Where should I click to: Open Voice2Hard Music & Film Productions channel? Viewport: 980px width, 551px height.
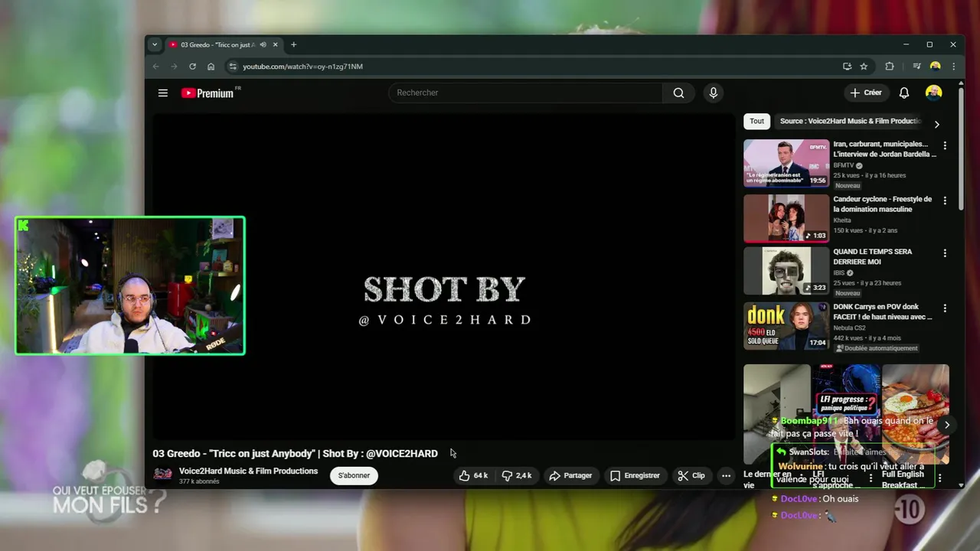248,471
